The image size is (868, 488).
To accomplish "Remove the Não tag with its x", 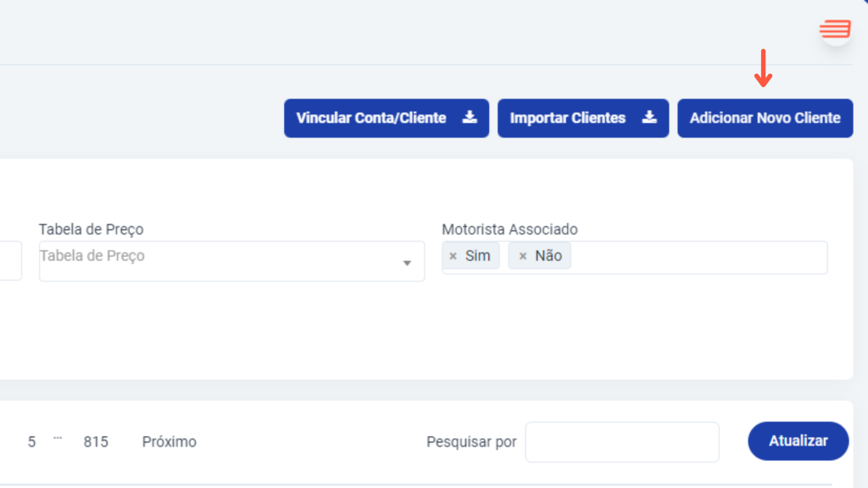I will (x=522, y=256).
